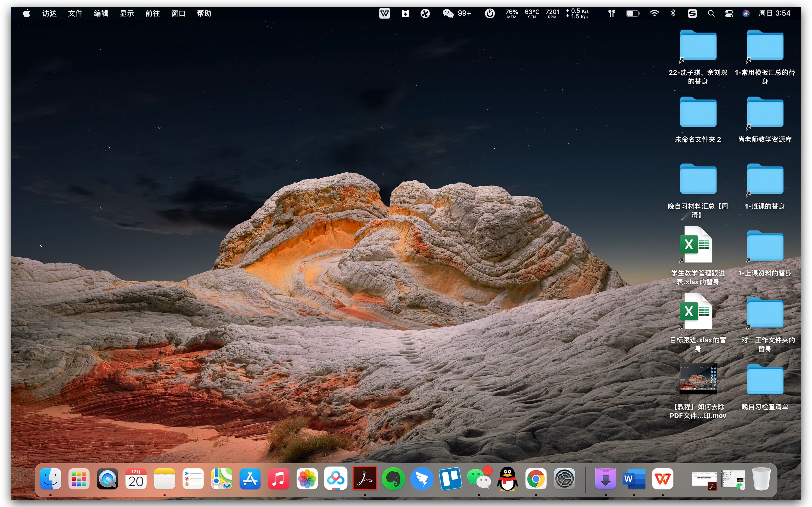
Task: Expand the battery status menu
Action: click(x=633, y=13)
